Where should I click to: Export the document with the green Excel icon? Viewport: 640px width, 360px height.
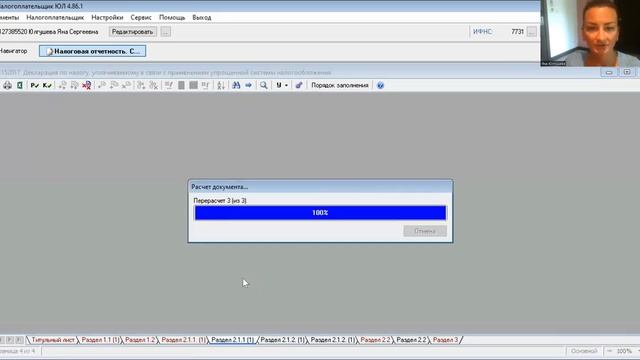click(20, 85)
